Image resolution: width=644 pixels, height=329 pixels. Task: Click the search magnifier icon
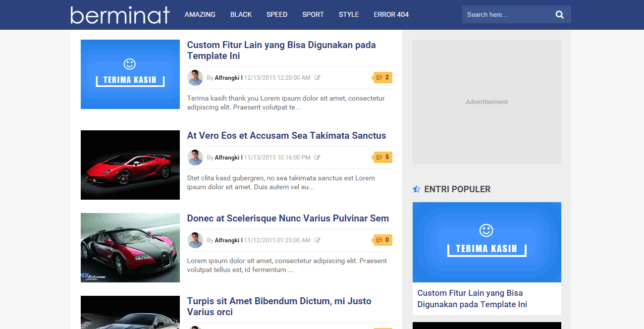pyautogui.click(x=560, y=15)
